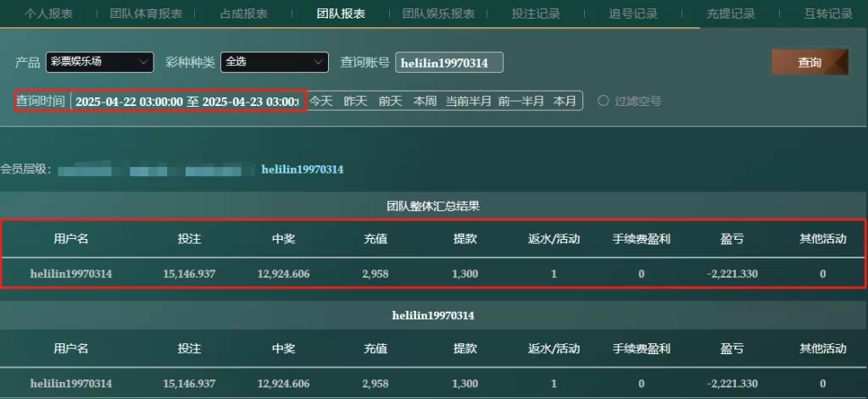This screenshot has height=399, width=868.
Task: Click helilin19970314 in the team summary row
Action: (71, 274)
